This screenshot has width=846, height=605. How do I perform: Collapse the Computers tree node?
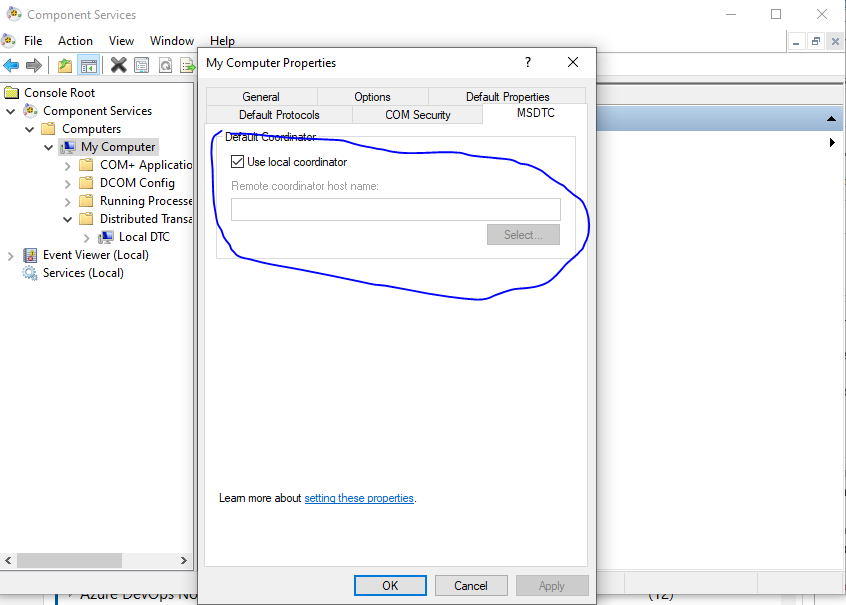point(29,128)
